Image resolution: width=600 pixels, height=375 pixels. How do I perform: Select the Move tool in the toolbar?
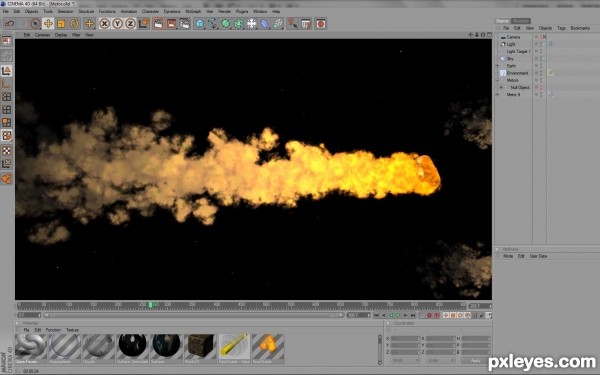(48, 24)
